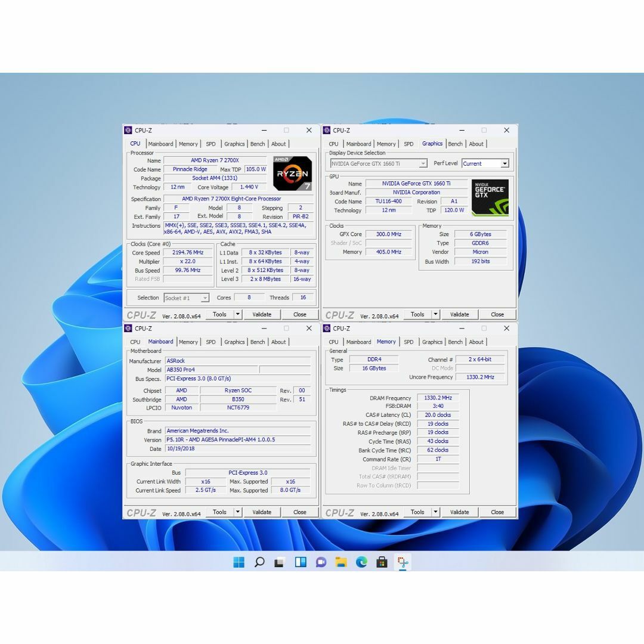Screen dimensions: 644x644
Task: Click the Threads count 16 field
Action: tap(303, 298)
